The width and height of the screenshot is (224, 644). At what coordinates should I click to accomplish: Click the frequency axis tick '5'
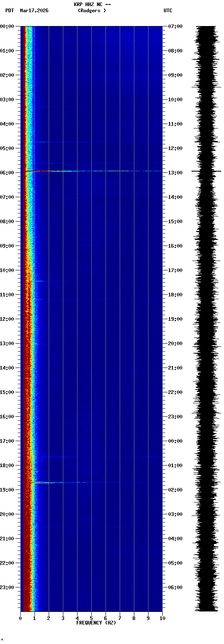[91, 618]
